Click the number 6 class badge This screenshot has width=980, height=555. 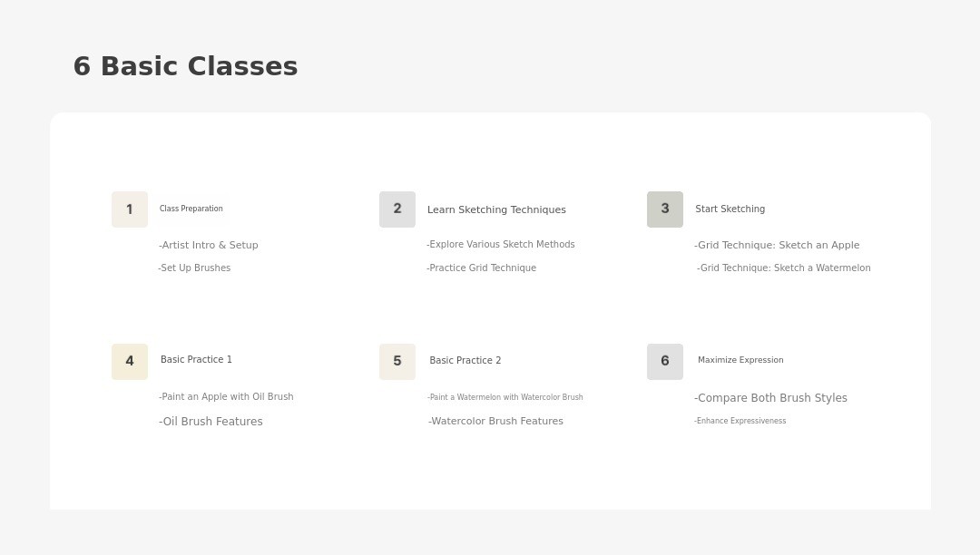point(665,362)
